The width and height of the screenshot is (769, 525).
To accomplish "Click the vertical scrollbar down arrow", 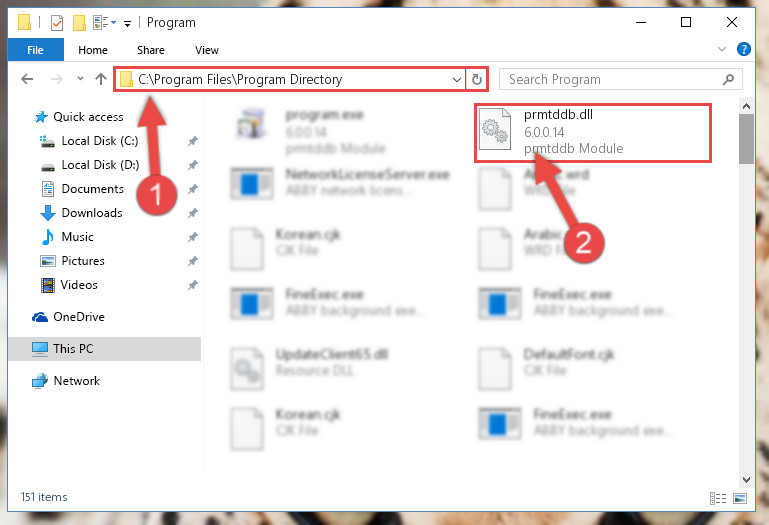I will [746, 479].
